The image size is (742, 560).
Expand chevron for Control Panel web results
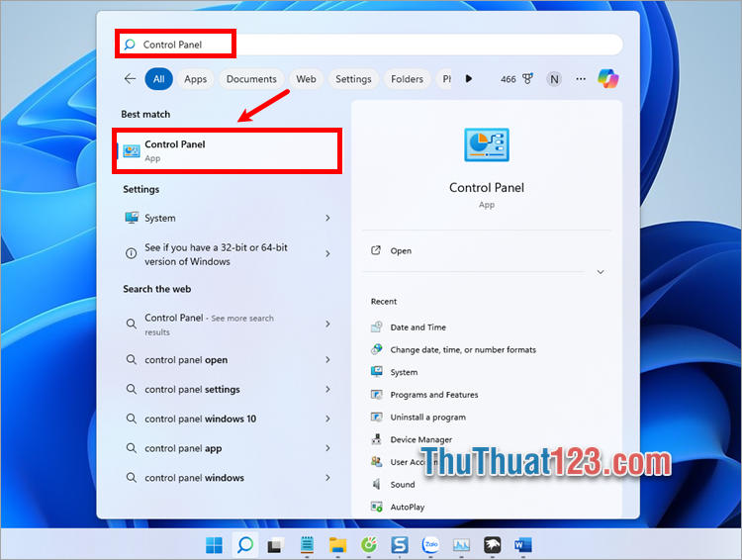coord(327,324)
